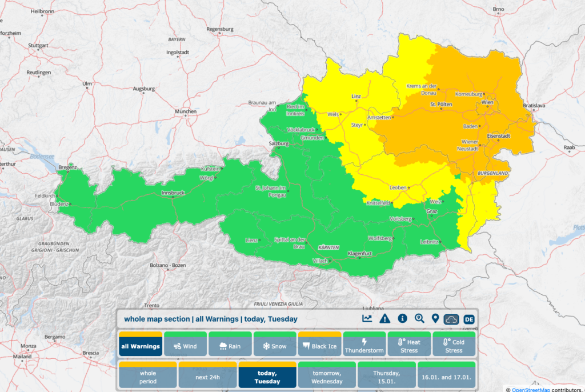Choose the whole period time range
The image size is (585, 392).
(x=147, y=377)
